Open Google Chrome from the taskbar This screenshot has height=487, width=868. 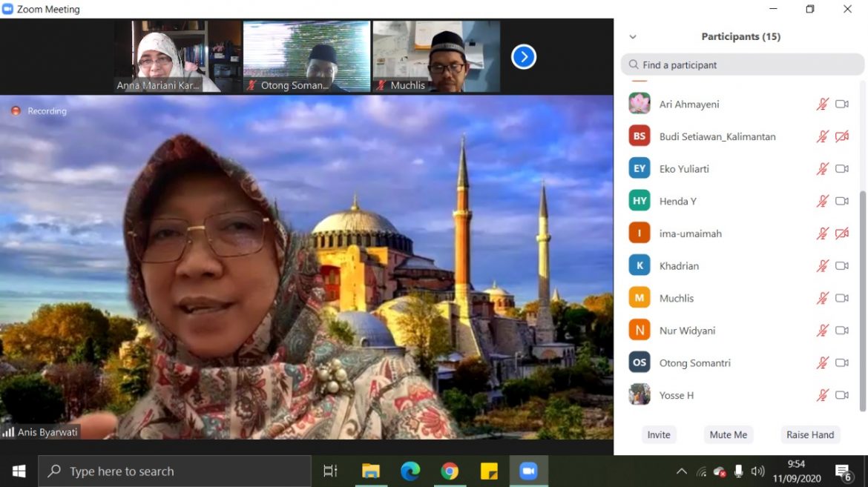[450, 471]
